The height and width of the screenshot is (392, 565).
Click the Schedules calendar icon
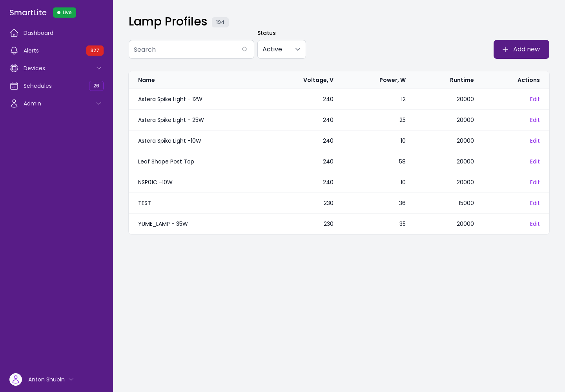click(14, 86)
